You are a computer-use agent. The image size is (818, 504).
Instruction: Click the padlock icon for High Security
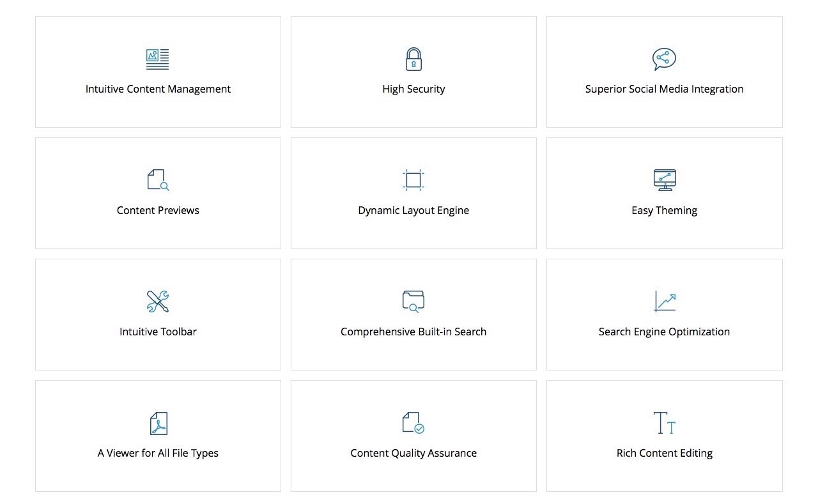413,59
